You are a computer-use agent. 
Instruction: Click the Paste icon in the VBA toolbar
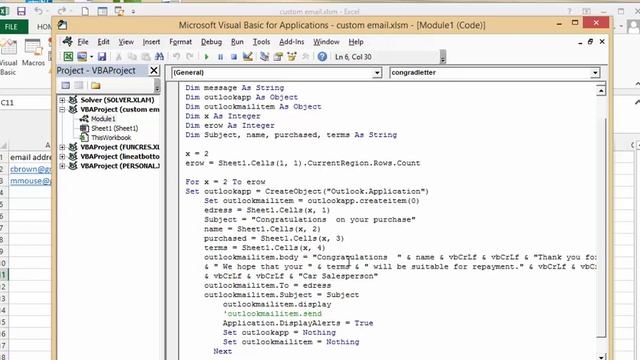point(146,57)
